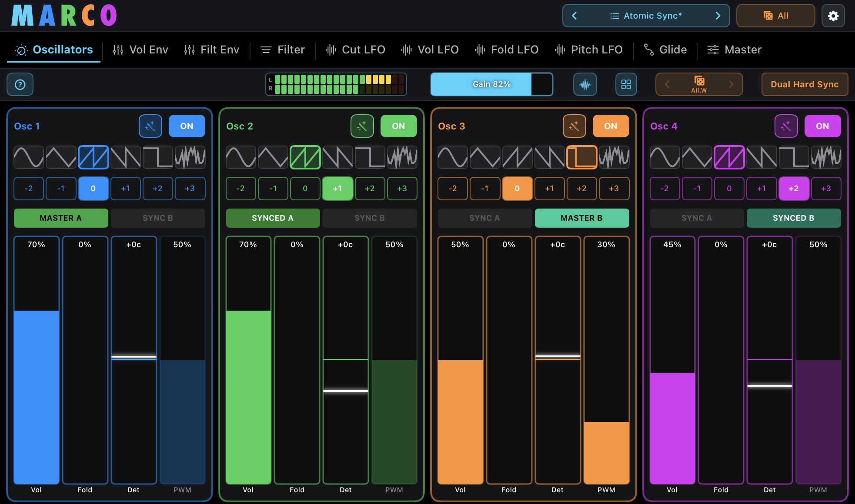
Task: Open the help question mark icon
Action: (20, 84)
